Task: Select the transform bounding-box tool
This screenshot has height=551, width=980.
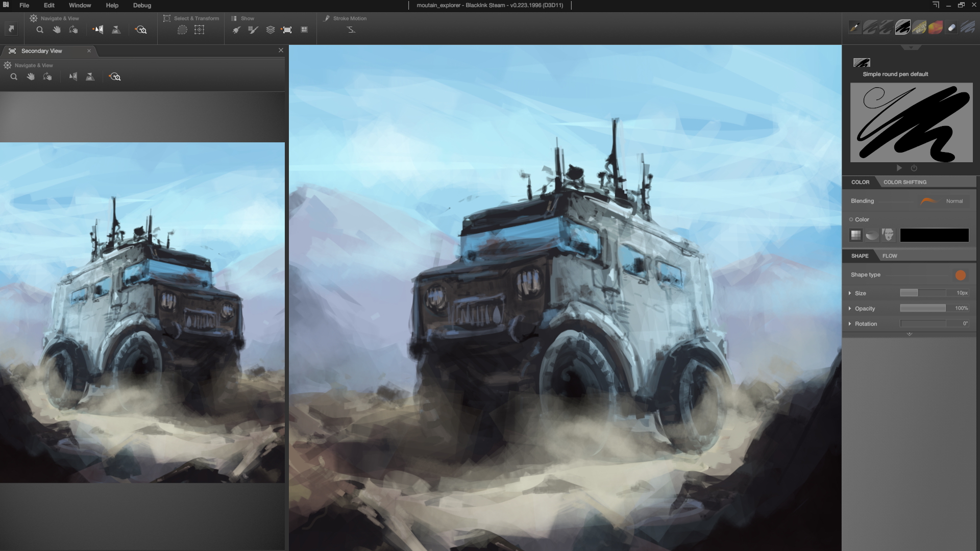Action: (x=200, y=30)
